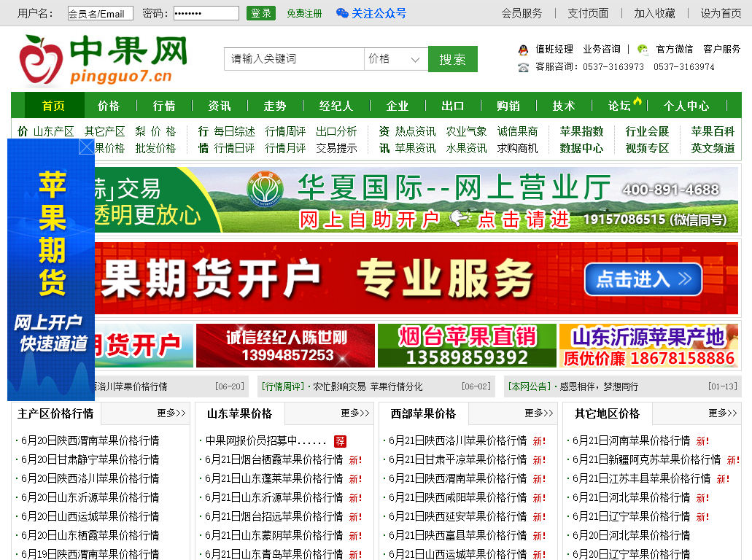Open 6月21日陕西洛川苹果价格行情 article
Viewport: 752px width, 560px height.
(x=457, y=440)
